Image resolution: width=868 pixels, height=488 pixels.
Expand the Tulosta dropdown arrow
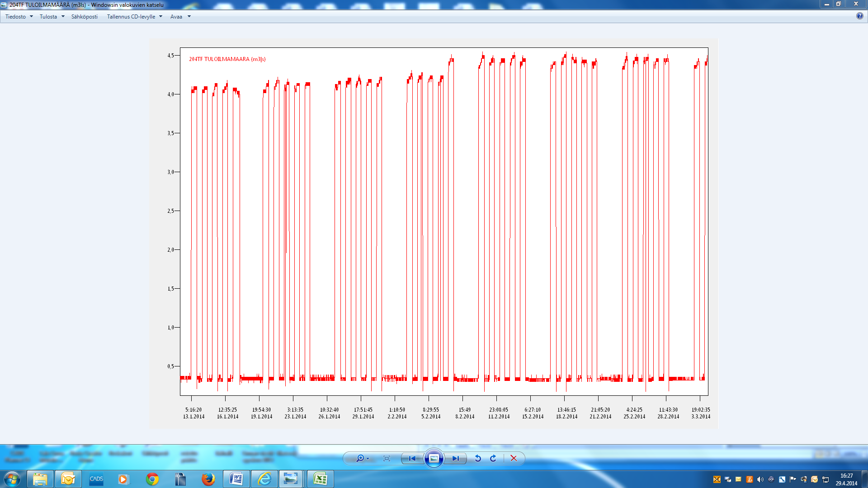point(63,17)
